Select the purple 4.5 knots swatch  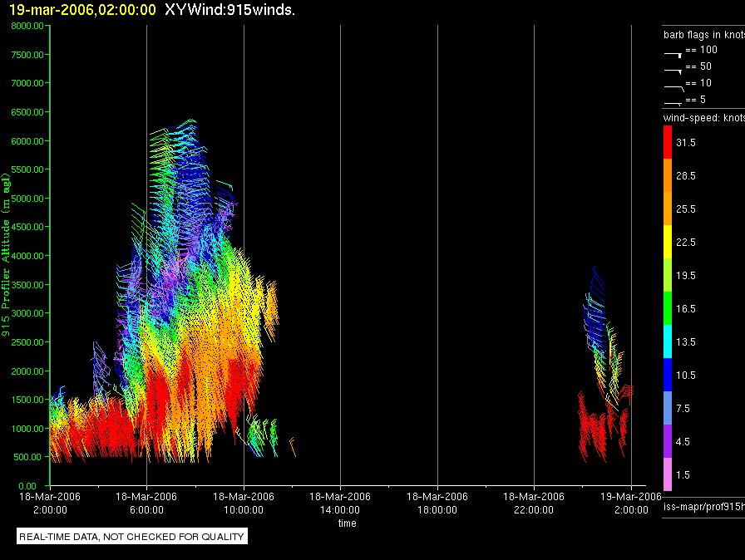668,441
